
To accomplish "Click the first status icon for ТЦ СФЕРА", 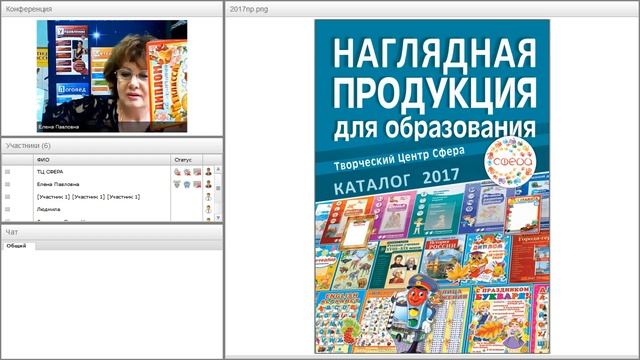I will 177,172.
